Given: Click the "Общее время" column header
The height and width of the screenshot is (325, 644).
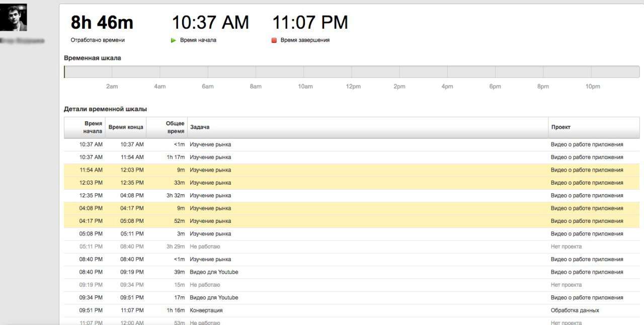Looking at the screenshot, I should pos(175,127).
